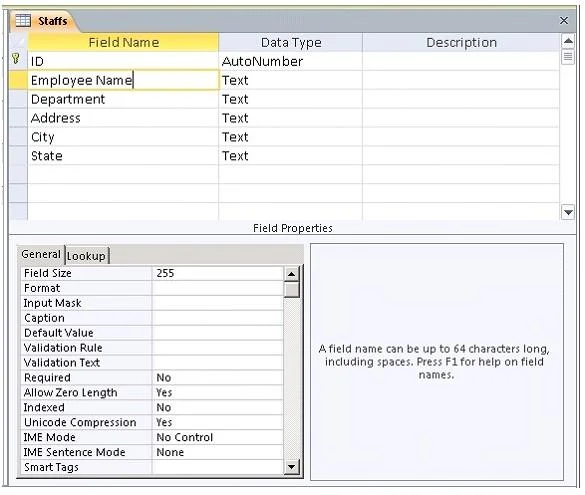Click the Input Mask property label

pyautogui.click(x=52, y=303)
